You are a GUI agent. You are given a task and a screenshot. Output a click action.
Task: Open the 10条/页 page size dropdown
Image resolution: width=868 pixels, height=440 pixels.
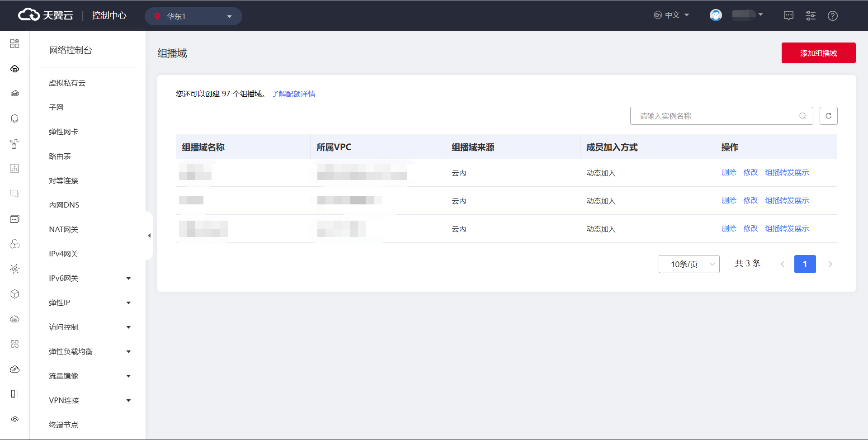[689, 264]
